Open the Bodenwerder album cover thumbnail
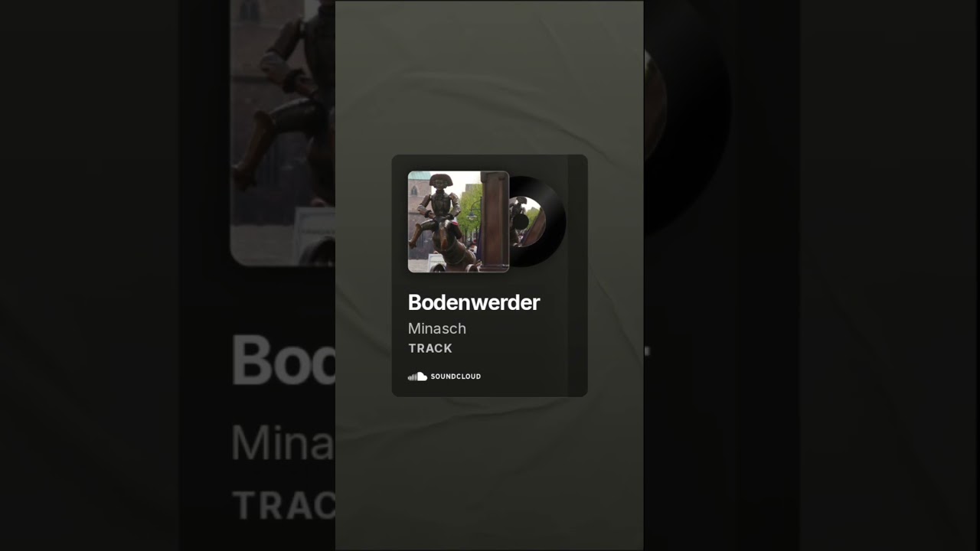 coord(459,222)
